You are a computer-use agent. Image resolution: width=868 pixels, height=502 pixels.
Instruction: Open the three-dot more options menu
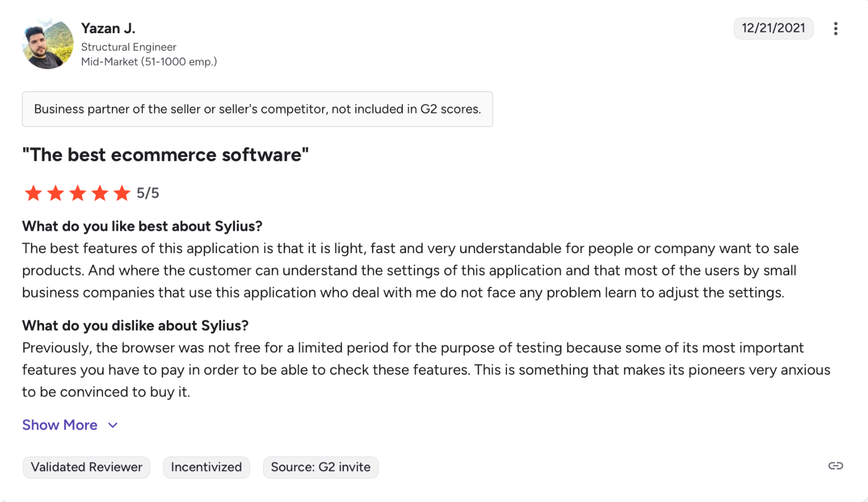pos(835,28)
